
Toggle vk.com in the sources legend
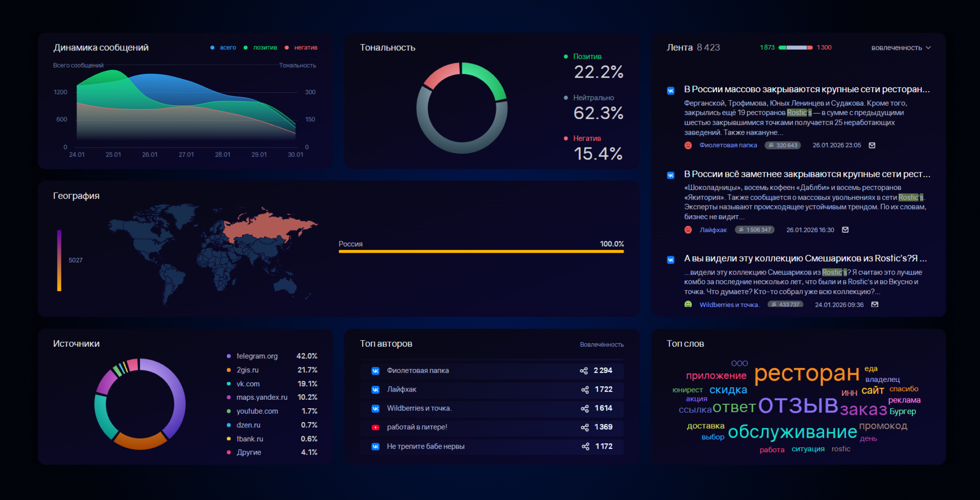click(x=272, y=384)
